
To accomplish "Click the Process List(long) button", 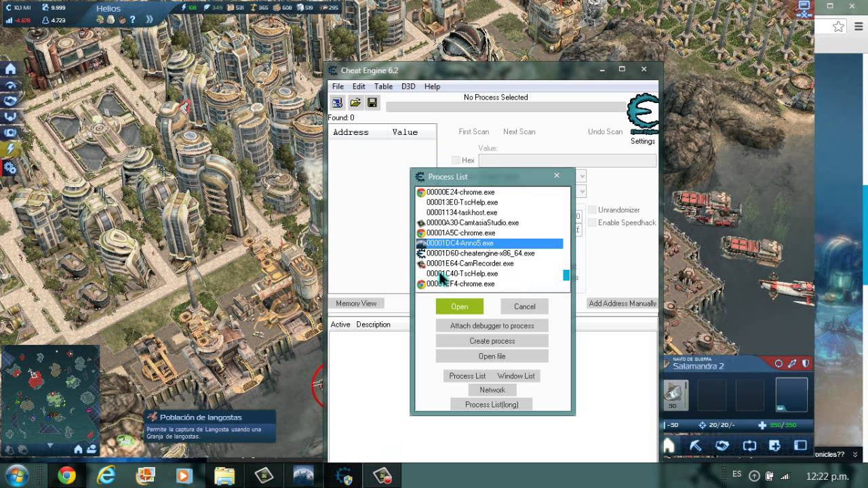I will (x=492, y=404).
